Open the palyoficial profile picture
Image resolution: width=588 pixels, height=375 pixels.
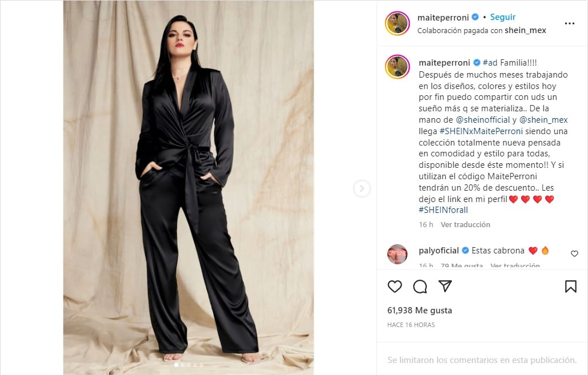coord(398,254)
